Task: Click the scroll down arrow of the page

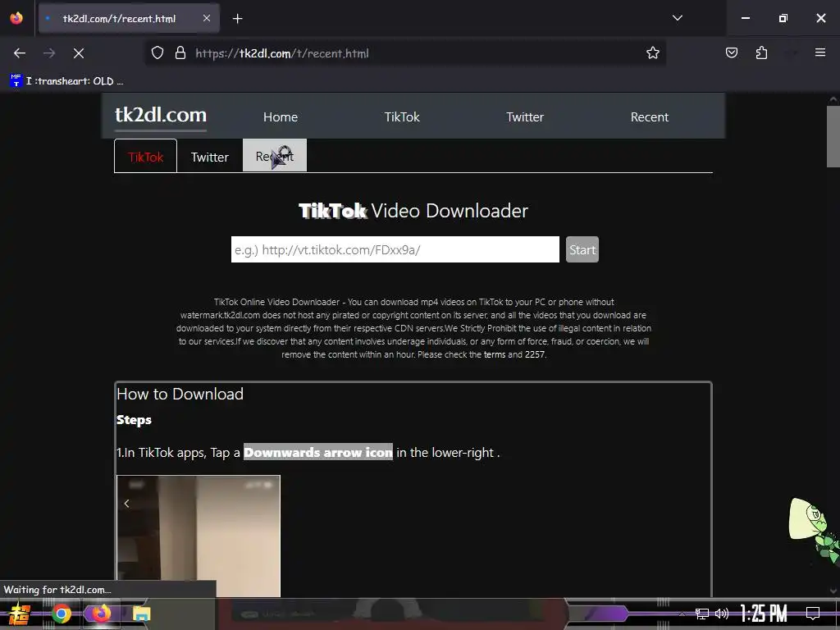Action: click(x=833, y=591)
